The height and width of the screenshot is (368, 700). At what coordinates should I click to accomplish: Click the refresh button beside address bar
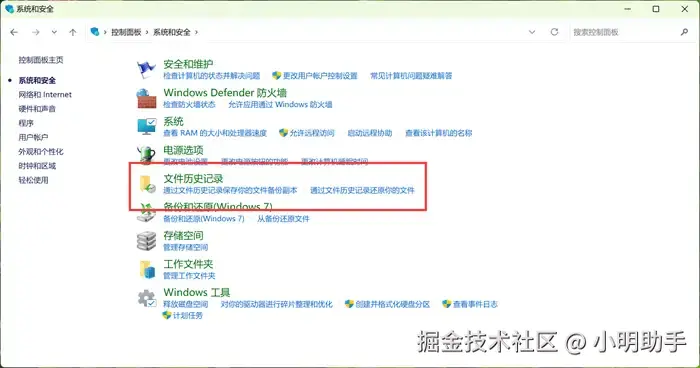click(x=554, y=32)
